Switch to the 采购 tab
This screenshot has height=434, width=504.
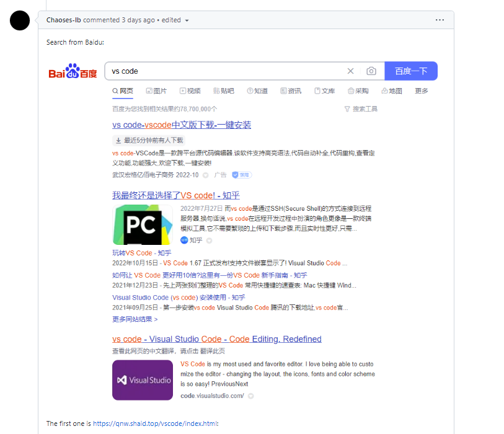358,91
